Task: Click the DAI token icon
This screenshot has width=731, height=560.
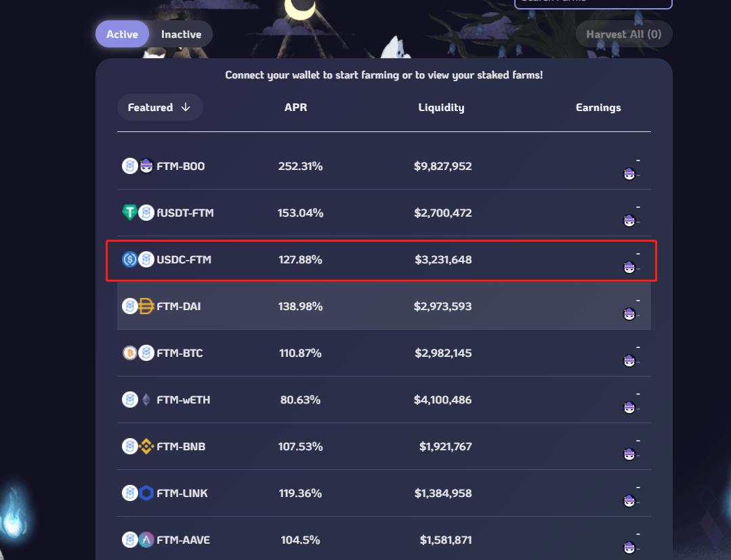Action: point(146,306)
